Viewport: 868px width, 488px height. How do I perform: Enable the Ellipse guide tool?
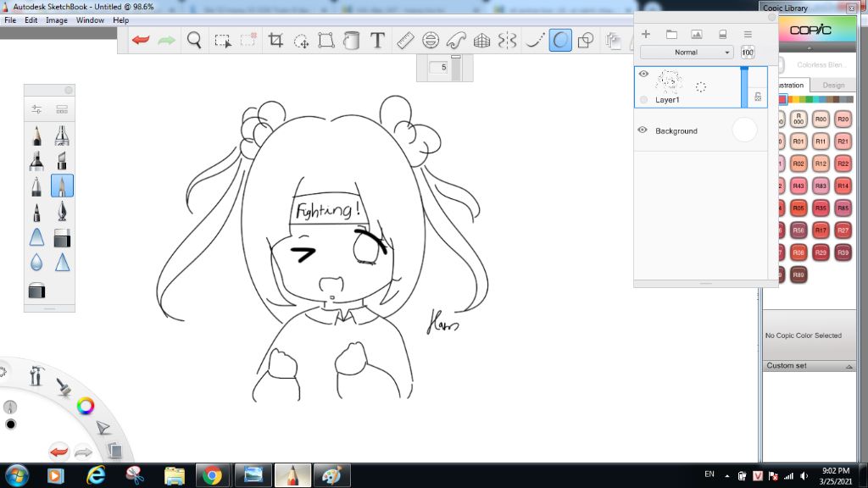431,40
